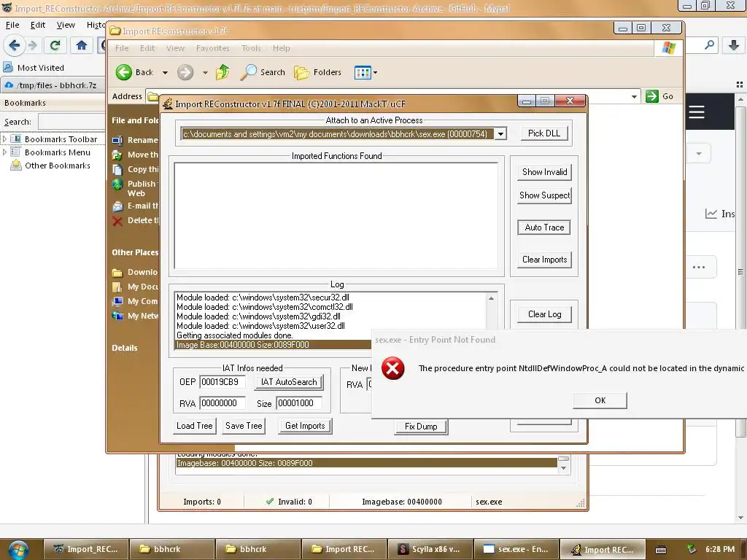Screen dimensions: 747x560
Task: Switch to sex.exe error taskbar button
Action: point(516,549)
